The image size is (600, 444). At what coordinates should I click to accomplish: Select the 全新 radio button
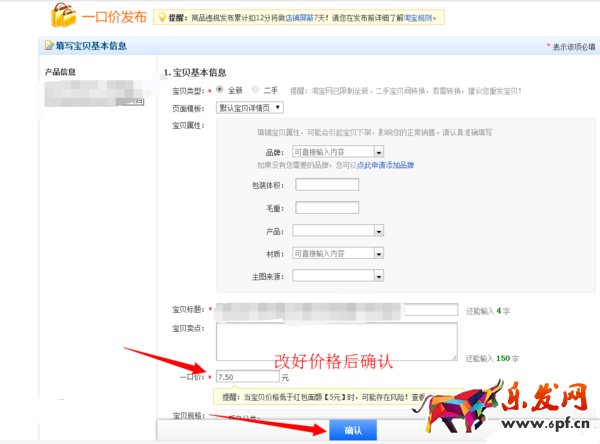click(x=220, y=89)
